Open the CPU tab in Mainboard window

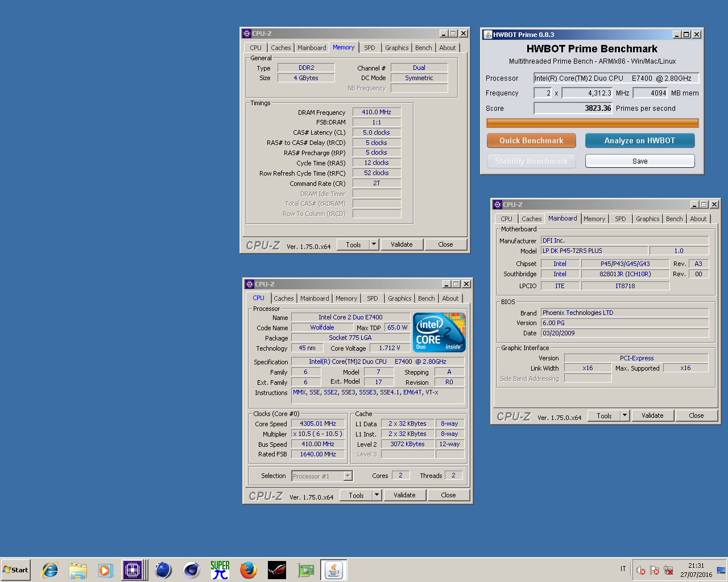tap(506, 219)
